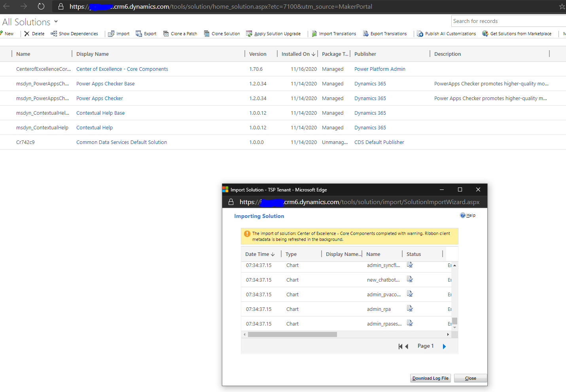
Task: Change Date Time sort order in import results
Action: coord(272,254)
